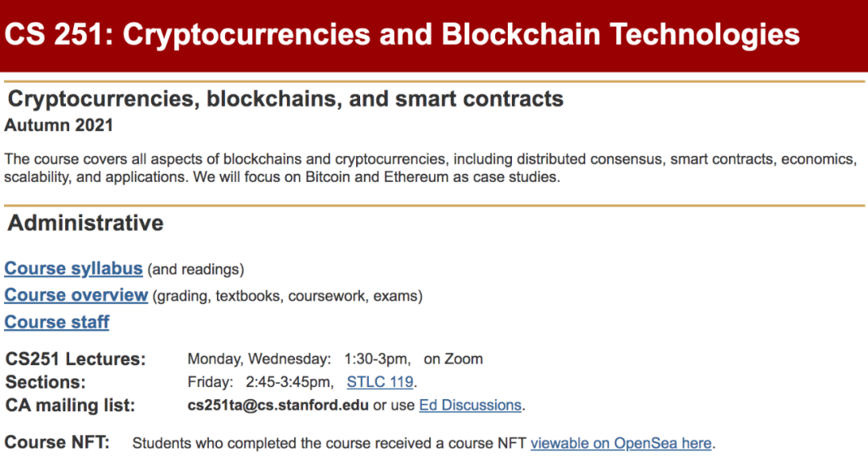Click the Sections label
The width and height of the screenshot is (868, 465).
click(46, 382)
